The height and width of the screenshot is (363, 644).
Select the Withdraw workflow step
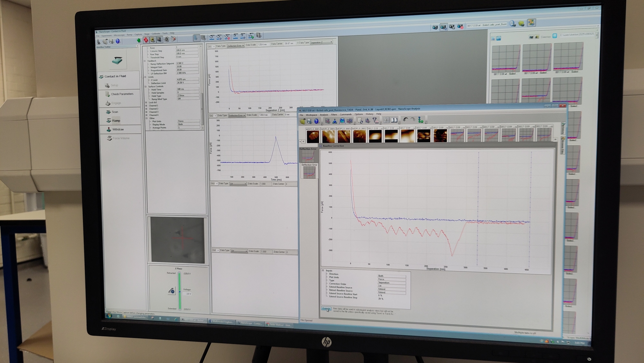coord(118,129)
